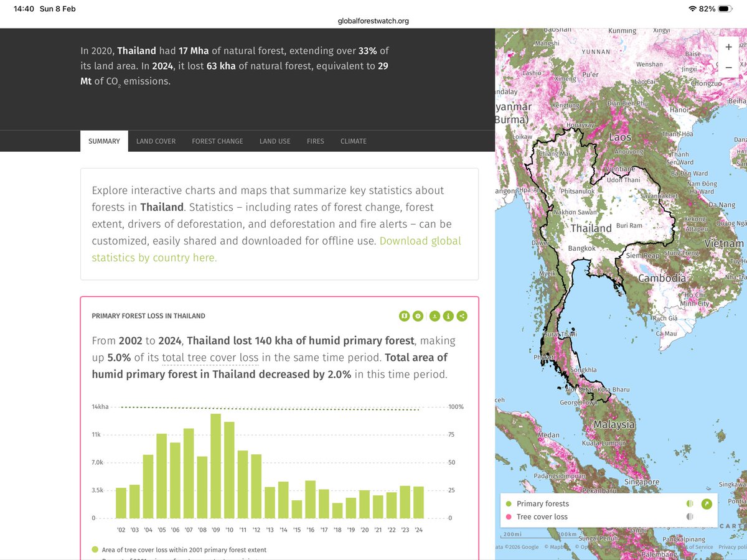Open info for primary forest loss widget
The image size is (747, 560).
(448, 316)
